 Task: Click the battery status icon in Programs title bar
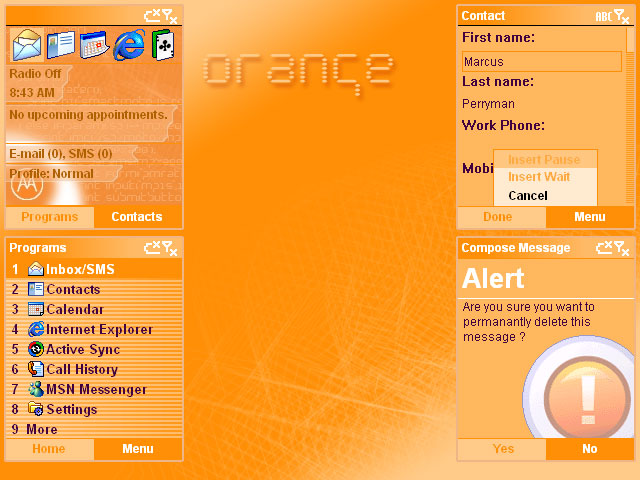pos(152,247)
